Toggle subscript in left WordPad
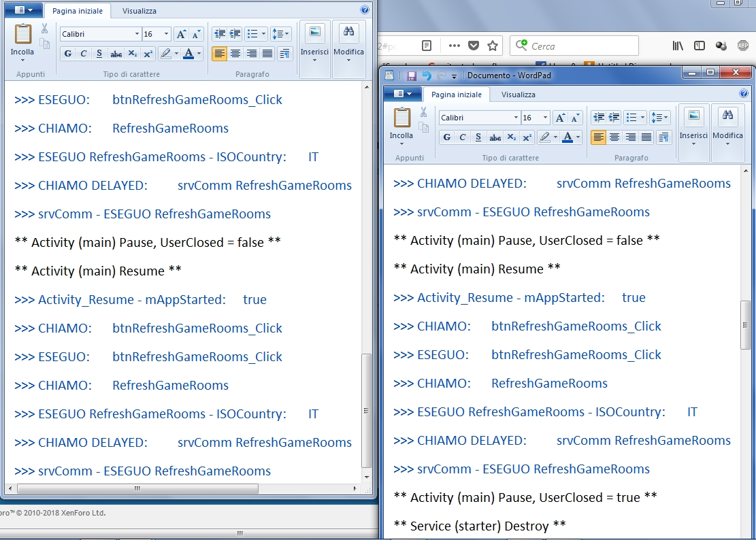756x540 pixels. (132, 54)
